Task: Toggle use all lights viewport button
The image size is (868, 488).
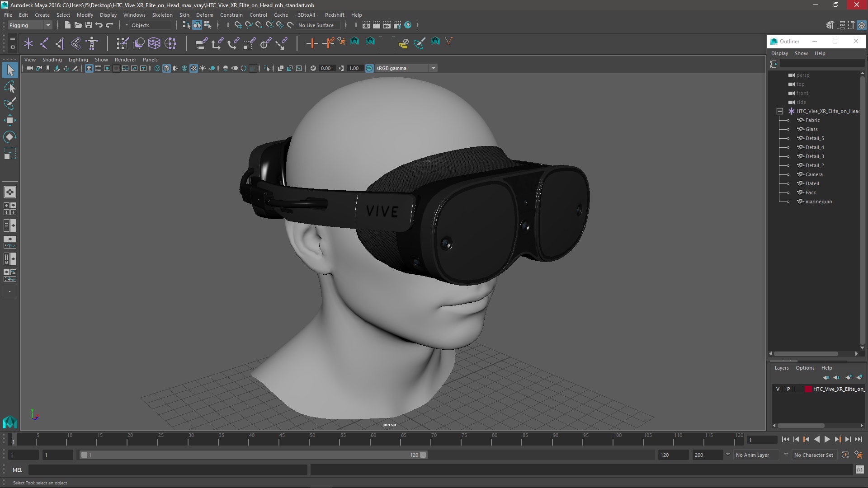Action: click(x=203, y=68)
